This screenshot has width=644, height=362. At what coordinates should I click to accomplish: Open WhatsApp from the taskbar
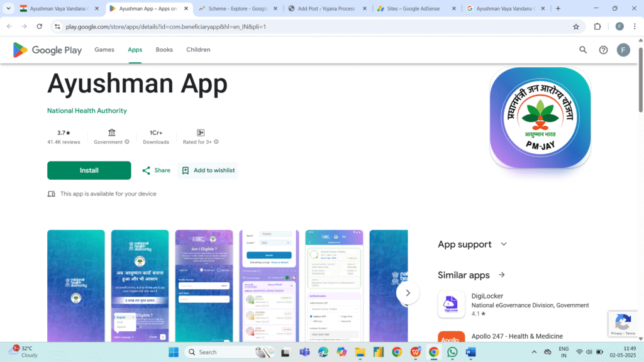tap(452, 352)
